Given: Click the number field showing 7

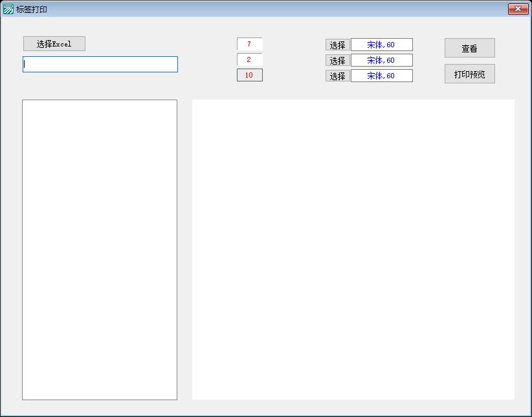Looking at the screenshot, I should 249,44.
